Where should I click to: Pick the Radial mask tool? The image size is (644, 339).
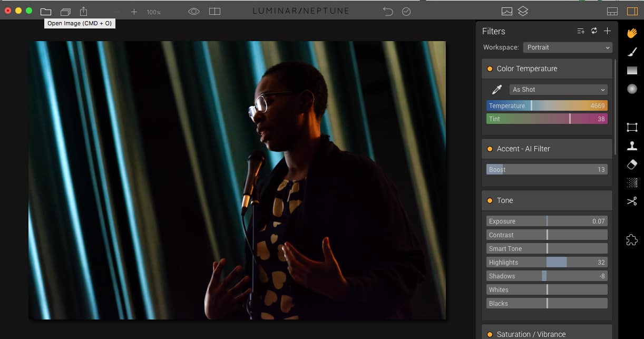632,89
